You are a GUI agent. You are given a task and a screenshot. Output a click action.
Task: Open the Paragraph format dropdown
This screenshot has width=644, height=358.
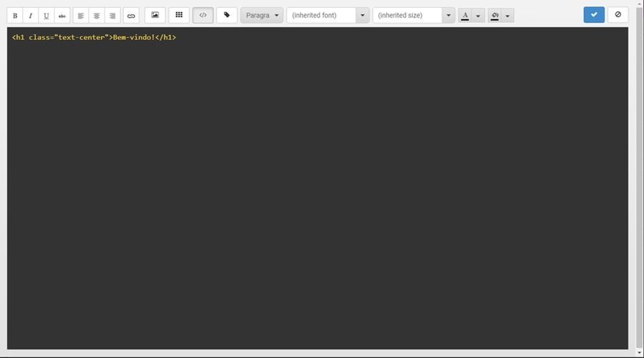262,16
